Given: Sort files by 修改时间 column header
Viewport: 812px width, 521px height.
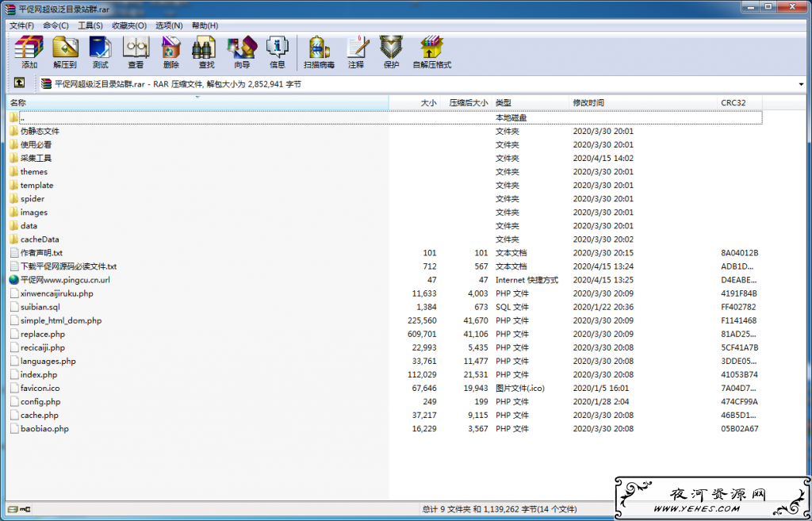Looking at the screenshot, I should pyautogui.click(x=644, y=102).
